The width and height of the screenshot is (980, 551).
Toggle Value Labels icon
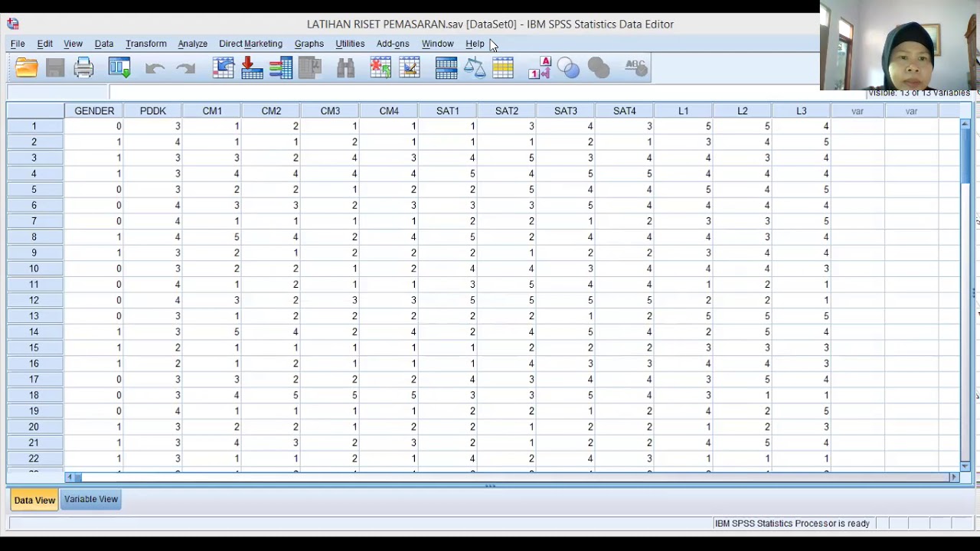pyautogui.click(x=540, y=68)
